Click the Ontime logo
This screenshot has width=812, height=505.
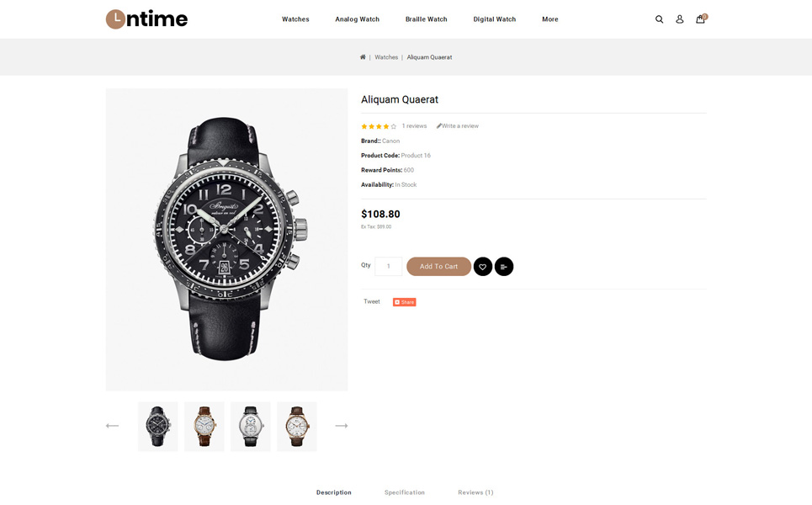[x=146, y=19]
